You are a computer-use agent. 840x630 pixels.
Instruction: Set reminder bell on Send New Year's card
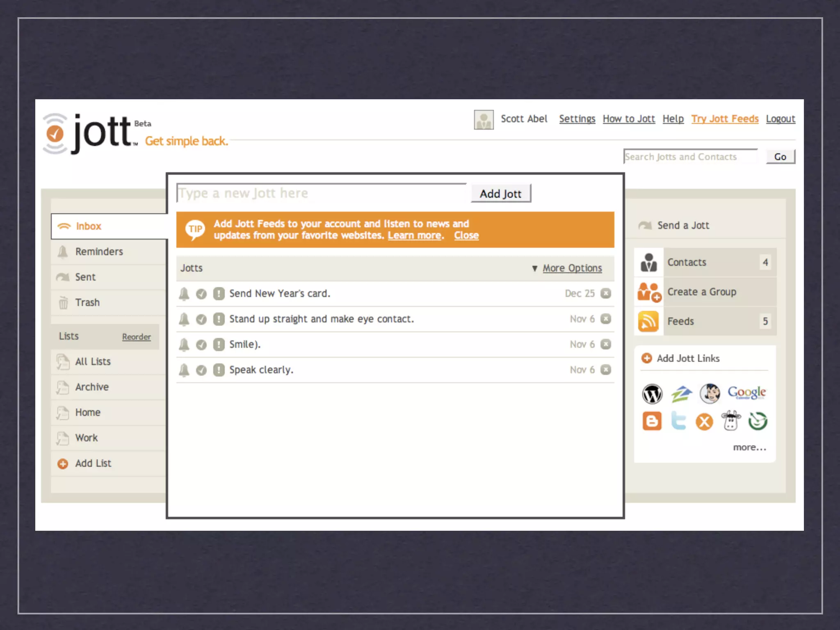tap(184, 294)
